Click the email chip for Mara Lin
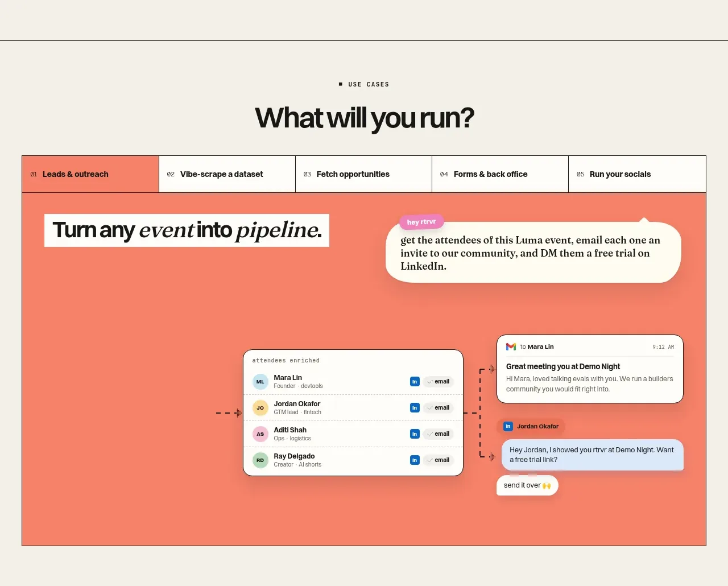This screenshot has width=728, height=586. [x=438, y=382]
